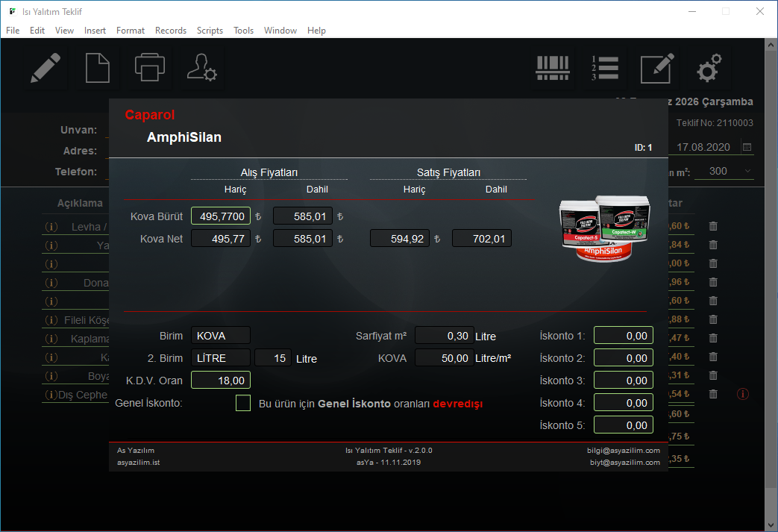The image size is (778, 532).
Task: Open the Tools menu
Action: point(244,31)
